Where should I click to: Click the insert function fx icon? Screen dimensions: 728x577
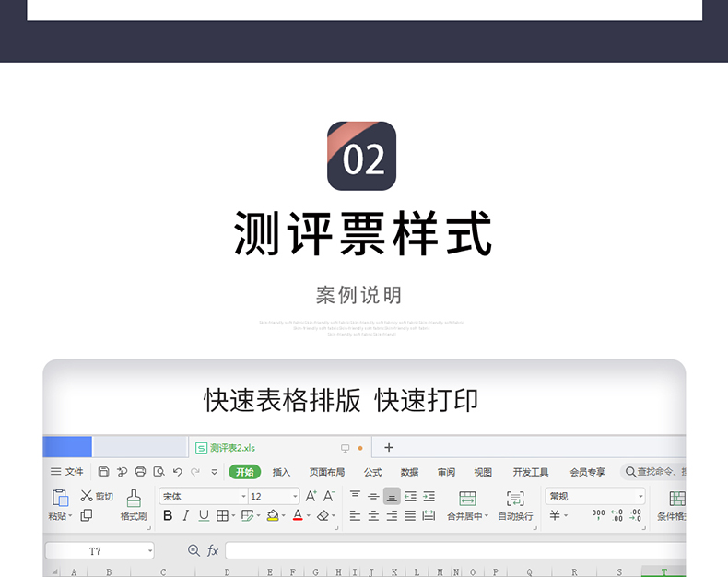[213, 550]
